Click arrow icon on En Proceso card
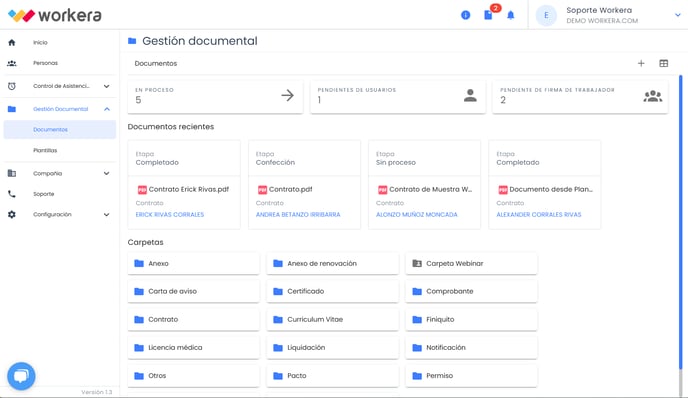688x398 pixels. pos(287,95)
